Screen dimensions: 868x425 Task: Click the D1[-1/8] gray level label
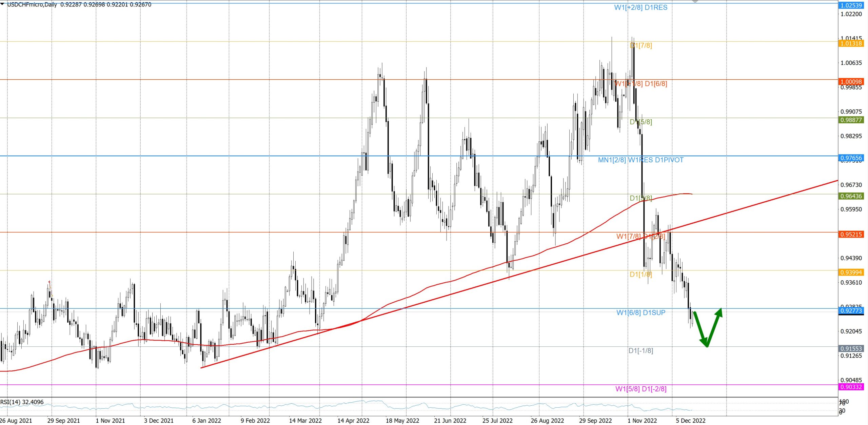640,351
